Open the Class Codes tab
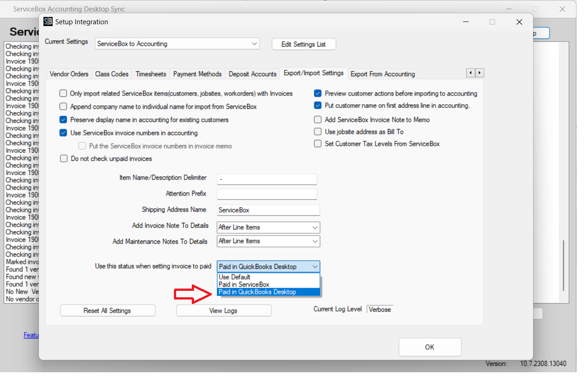 point(112,74)
